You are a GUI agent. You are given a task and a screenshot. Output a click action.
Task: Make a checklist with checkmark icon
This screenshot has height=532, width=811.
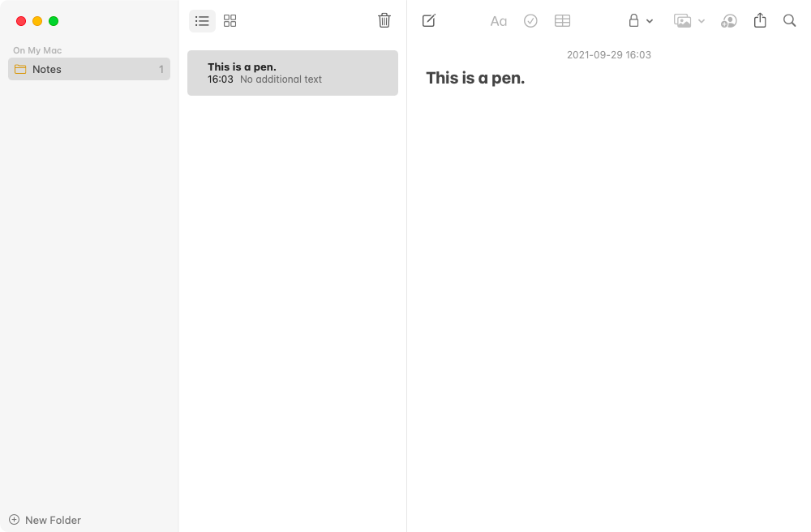(530, 21)
